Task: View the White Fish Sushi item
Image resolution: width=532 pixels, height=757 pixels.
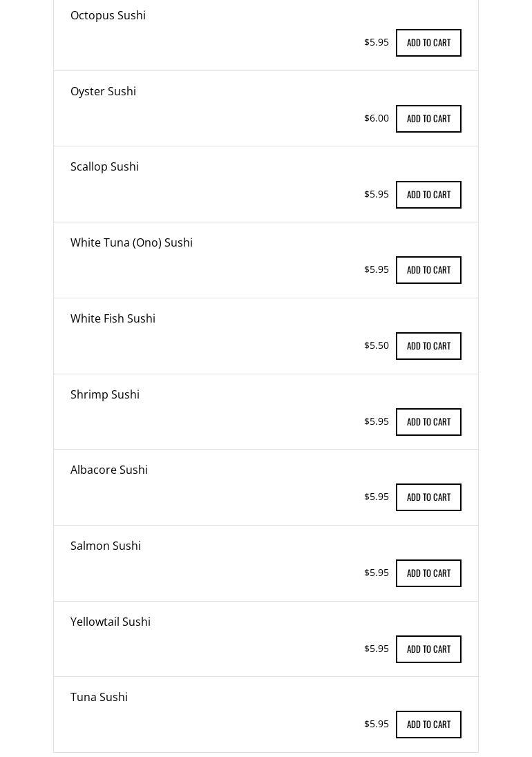Action: 113,318
